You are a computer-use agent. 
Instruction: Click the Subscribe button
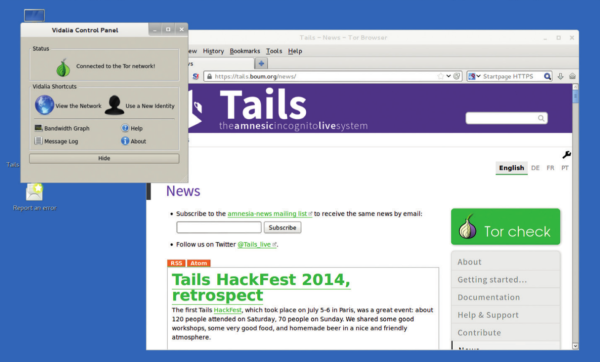coord(282,227)
